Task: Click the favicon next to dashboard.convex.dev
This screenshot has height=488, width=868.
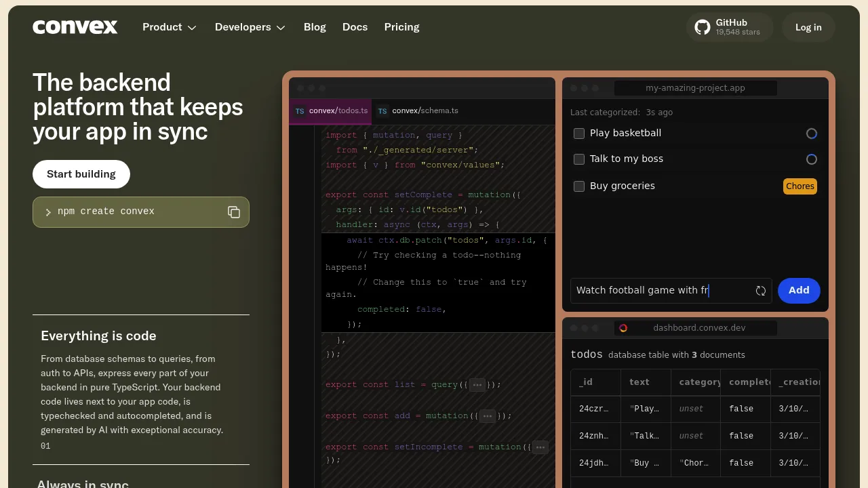Action: (x=623, y=328)
